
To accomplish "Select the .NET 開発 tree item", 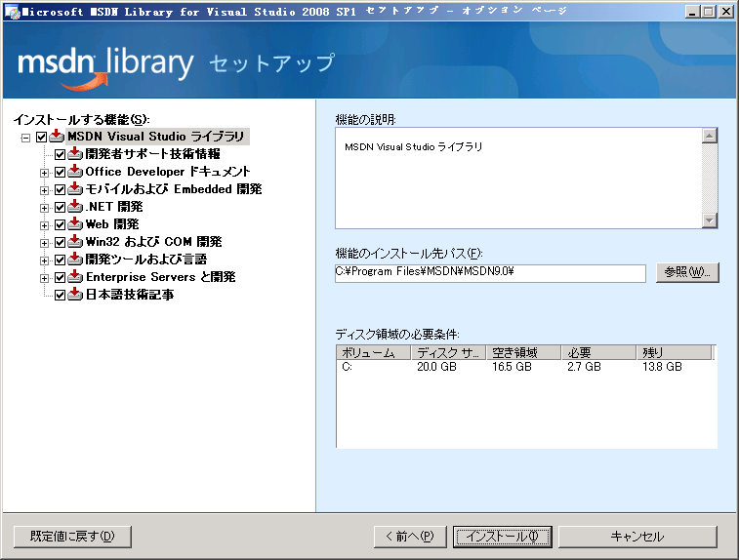I will coord(114,207).
